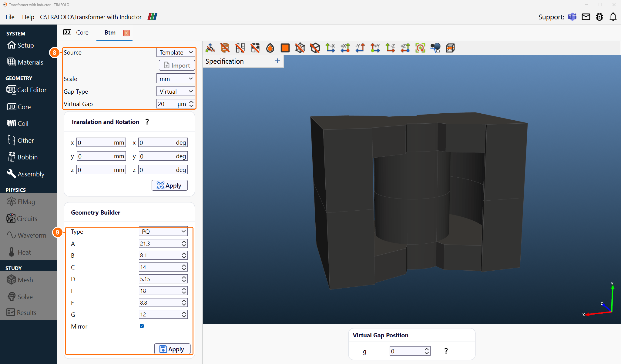
Task: Toggle the wireframe cube crossed icon
Action: pos(300,48)
